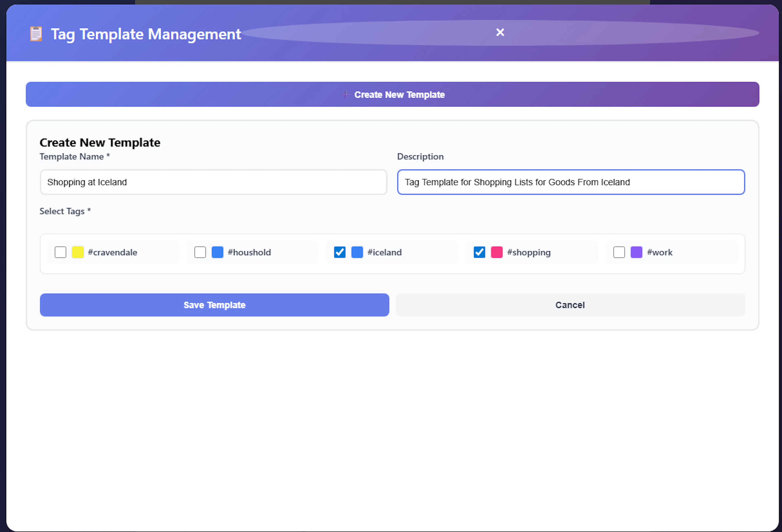Screen dimensions: 782x532
Task: Close the Tag Template Management dialog
Action: [500, 32]
